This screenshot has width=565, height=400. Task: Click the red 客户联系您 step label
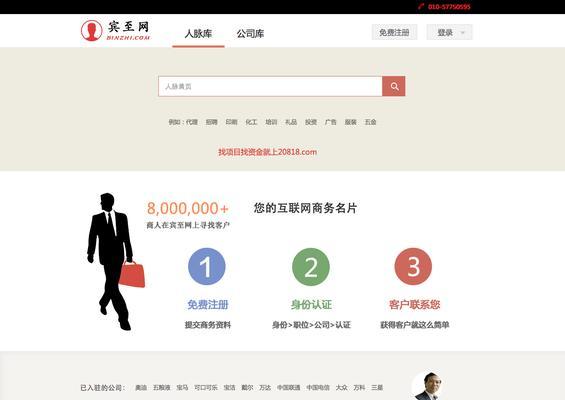[x=414, y=305]
